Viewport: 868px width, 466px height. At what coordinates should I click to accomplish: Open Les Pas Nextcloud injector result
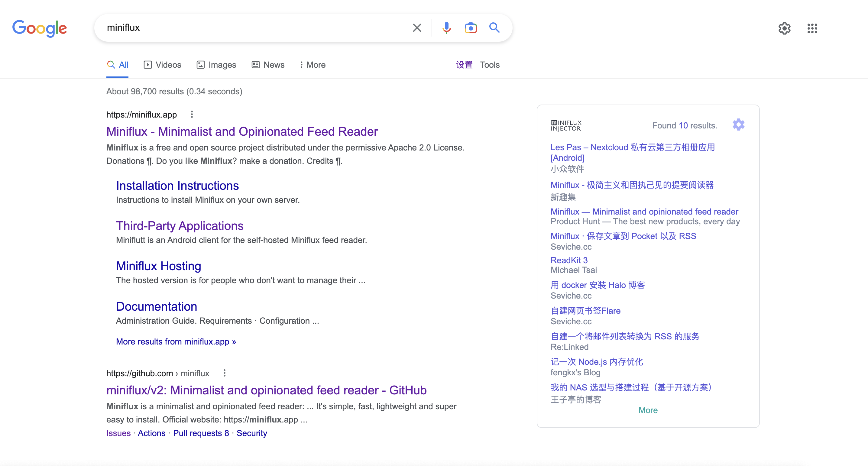[633, 152]
